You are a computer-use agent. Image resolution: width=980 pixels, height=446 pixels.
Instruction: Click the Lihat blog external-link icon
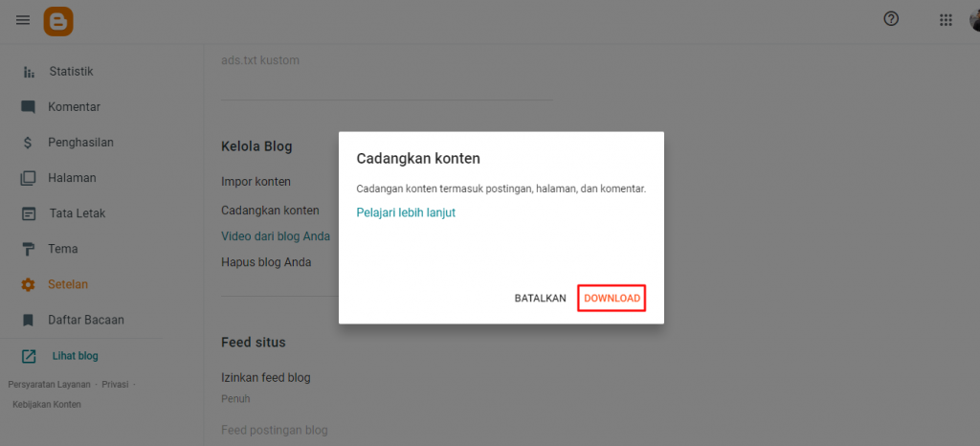29,356
